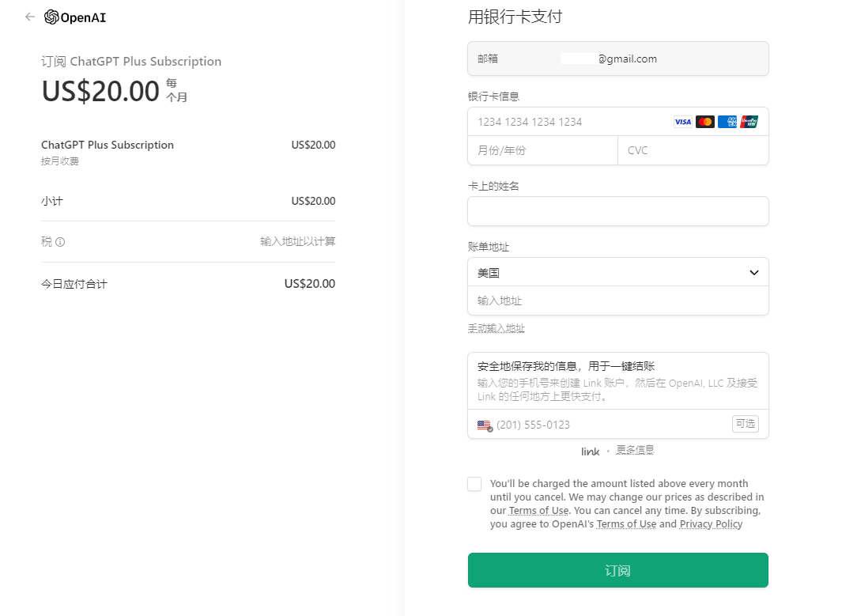Screen dimensions: 857x616
Task: Open the Privacy Policy link
Action: point(710,524)
